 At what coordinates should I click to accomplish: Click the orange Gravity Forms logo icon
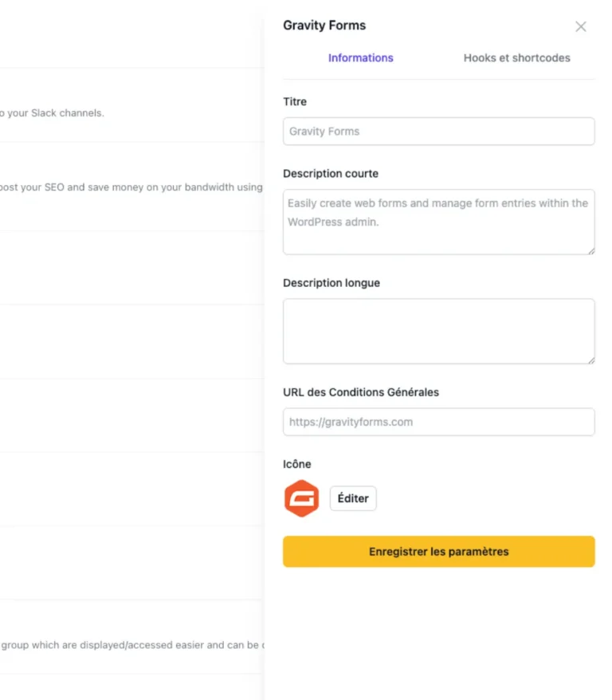click(x=301, y=499)
